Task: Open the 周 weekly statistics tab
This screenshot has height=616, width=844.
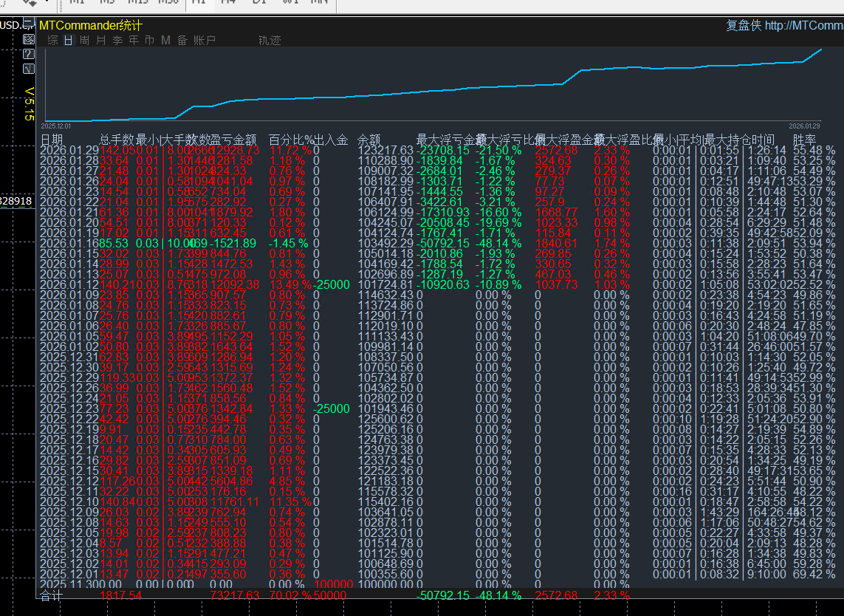Action: click(84, 41)
